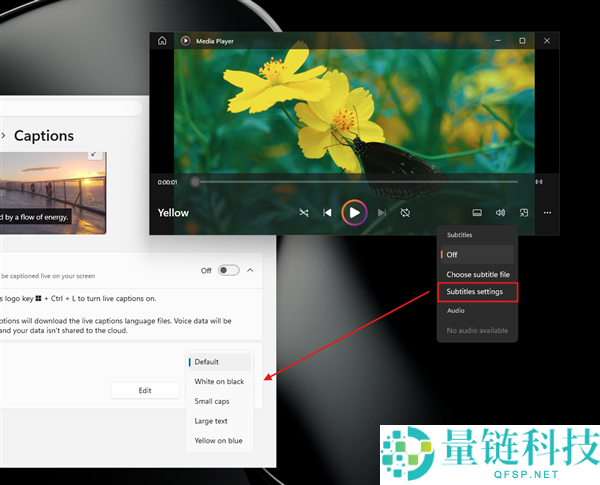Select Yellow on blue caption style
The width and height of the screenshot is (600, 485).
[219, 441]
